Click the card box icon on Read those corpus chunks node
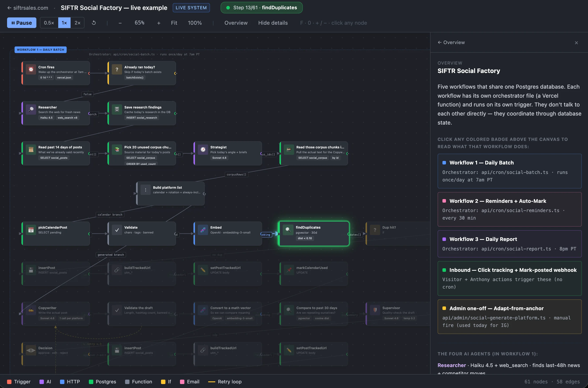This screenshot has height=388, width=588. [289, 149]
